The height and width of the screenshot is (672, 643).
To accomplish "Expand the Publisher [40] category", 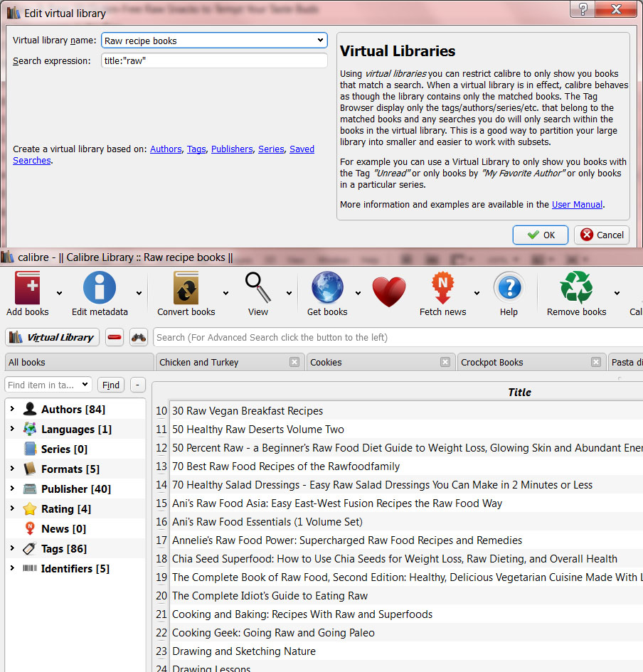I will (12, 488).
